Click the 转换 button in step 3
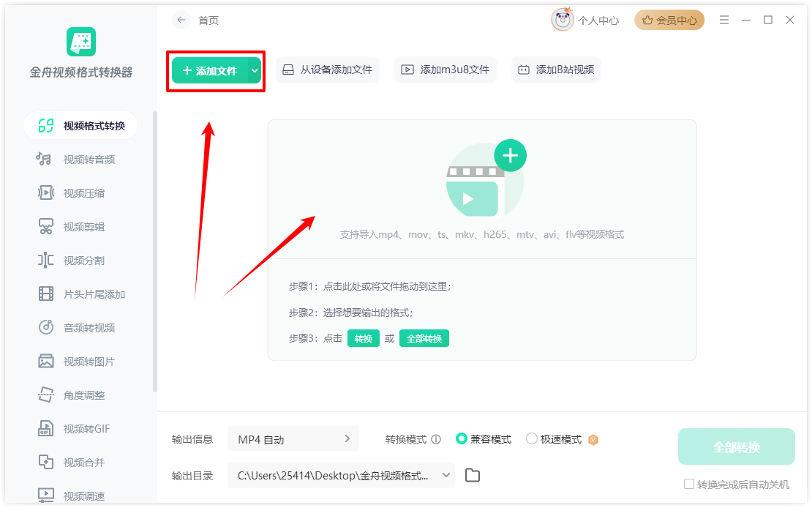 [x=364, y=338]
